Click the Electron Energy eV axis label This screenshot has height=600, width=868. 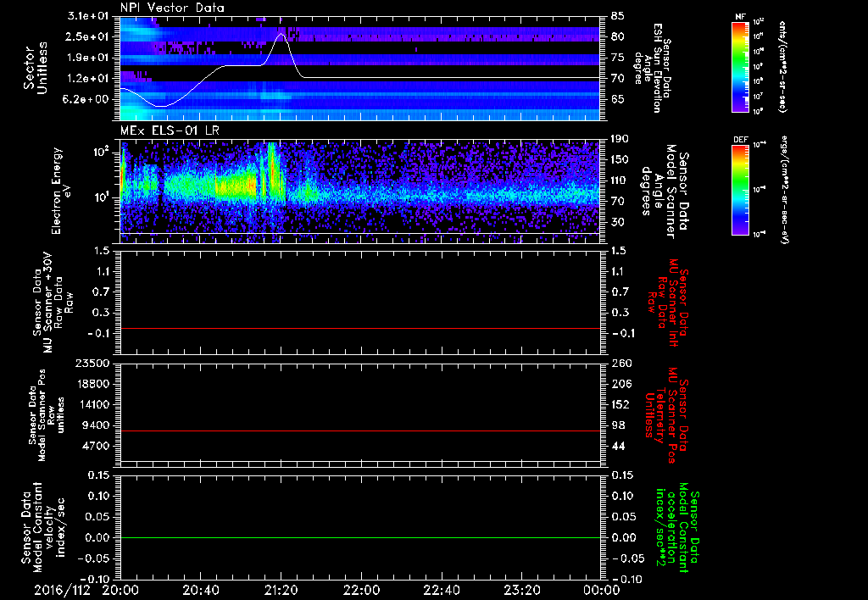tap(63, 191)
